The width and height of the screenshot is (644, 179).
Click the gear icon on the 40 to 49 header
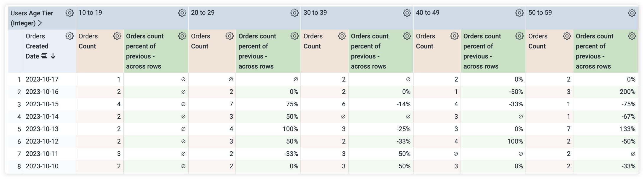(x=520, y=13)
